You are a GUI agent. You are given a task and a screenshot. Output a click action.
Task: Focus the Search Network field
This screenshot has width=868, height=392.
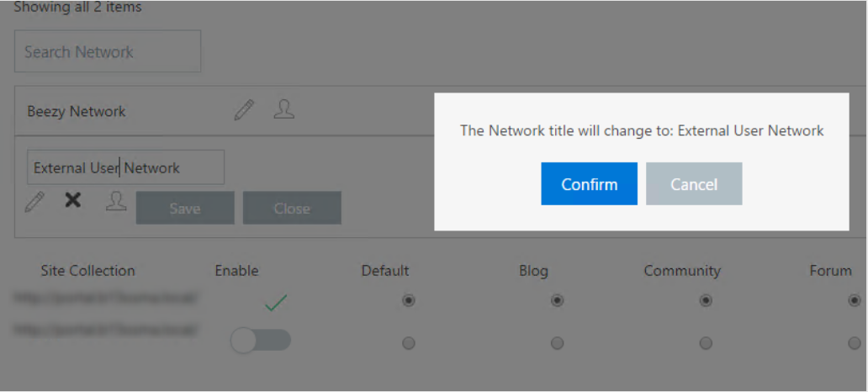click(x=108, y=51)
